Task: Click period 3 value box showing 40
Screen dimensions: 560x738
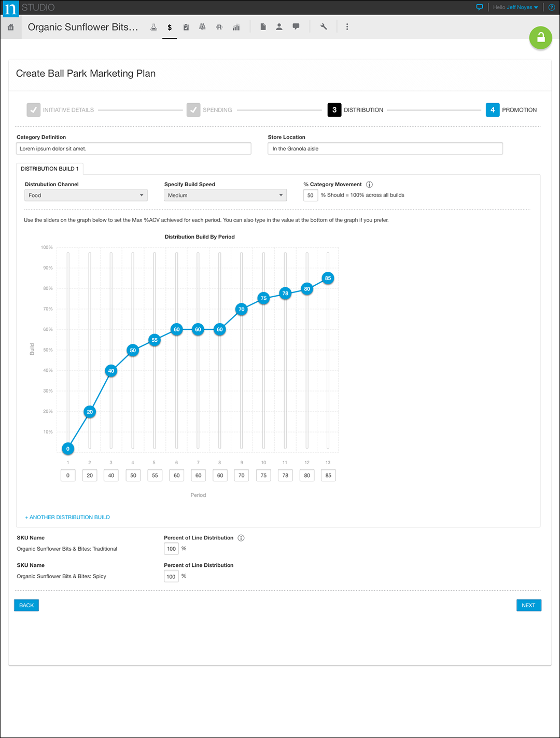Action: click(111, 476)
